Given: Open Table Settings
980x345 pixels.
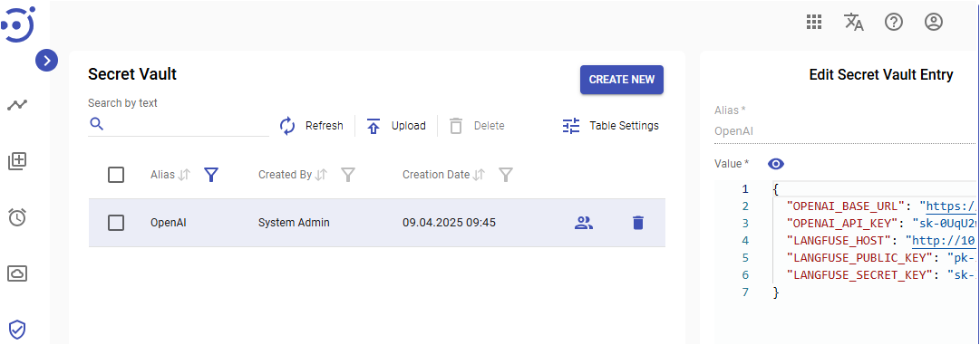Looking at the screenshot, I should [611, 126].
